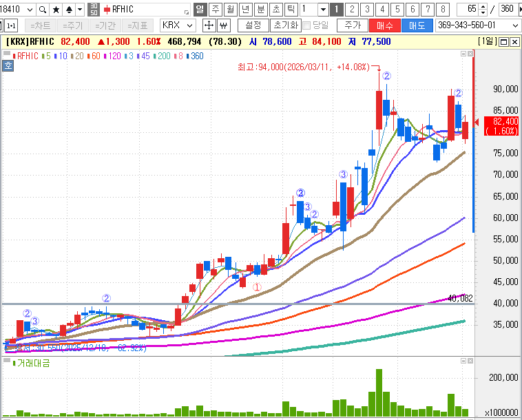Select the 틱 (tick) period tab
This screenshot has height=420, width=522.
[291, 10]
